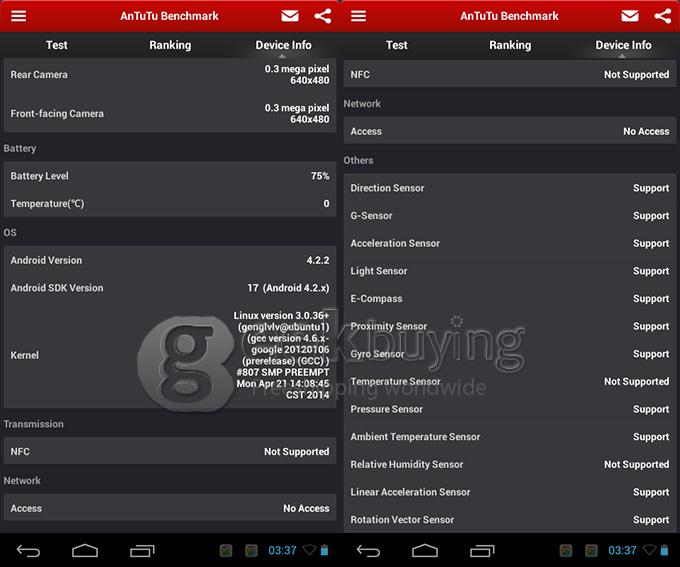
Task: Open hamburger menu in right screen
Action: point(358,16)
